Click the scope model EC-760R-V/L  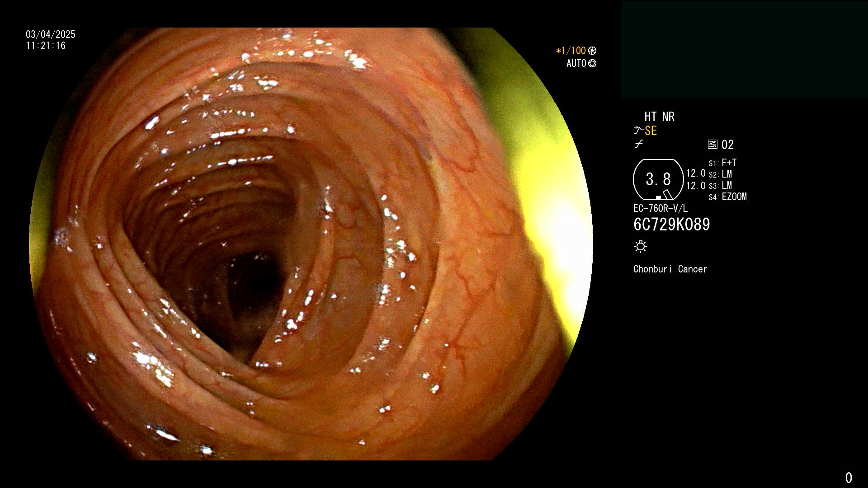[660, 208]
